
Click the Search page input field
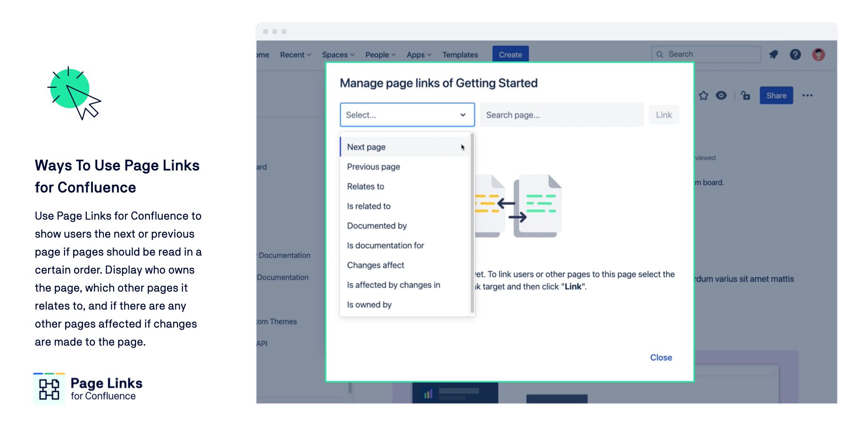pyautogui.click(x=561, y=115)
